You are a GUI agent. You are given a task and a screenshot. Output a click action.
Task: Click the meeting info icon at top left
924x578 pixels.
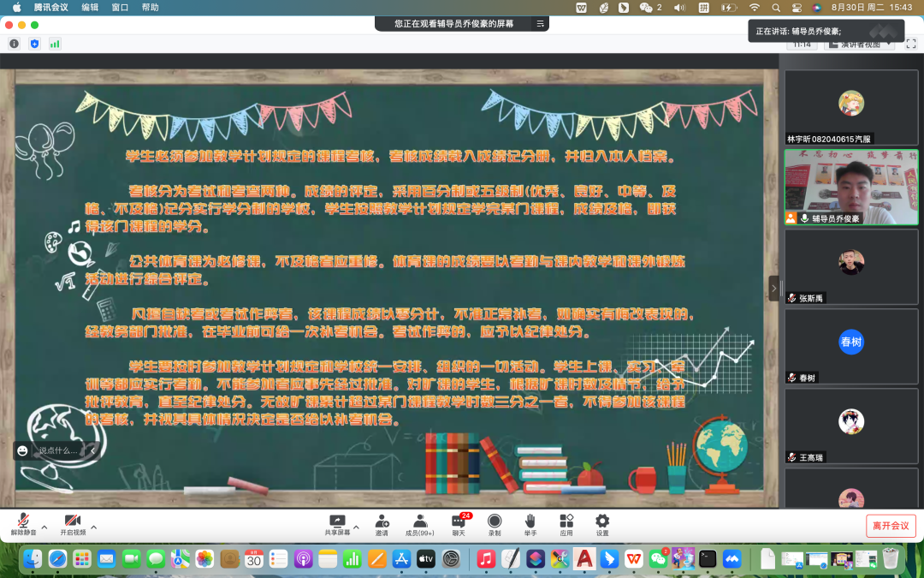pos(15,44)
